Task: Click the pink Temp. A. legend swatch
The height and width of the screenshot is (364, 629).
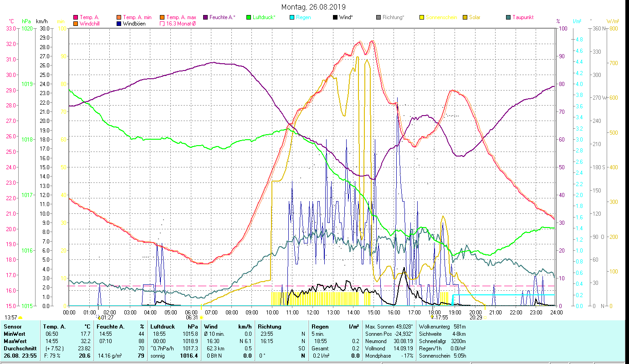Action: point(76,17)
